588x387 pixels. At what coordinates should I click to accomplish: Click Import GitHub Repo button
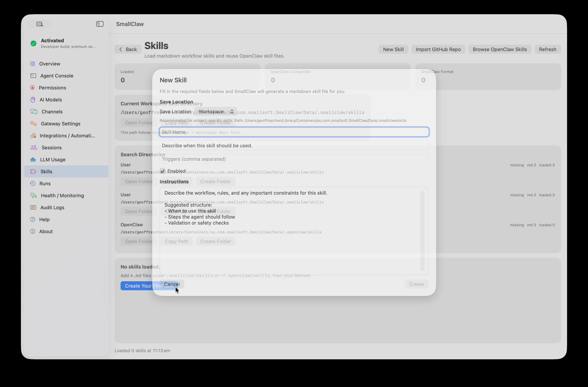(438, 49)
